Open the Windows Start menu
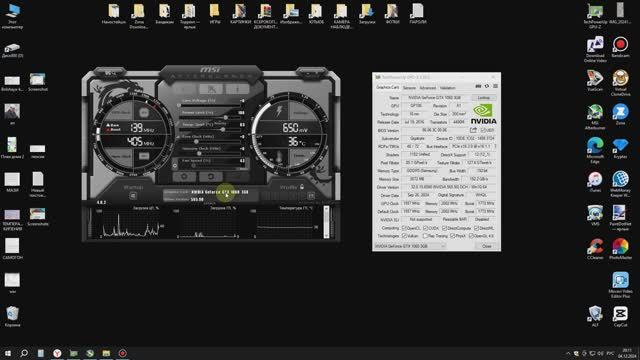 8,353
